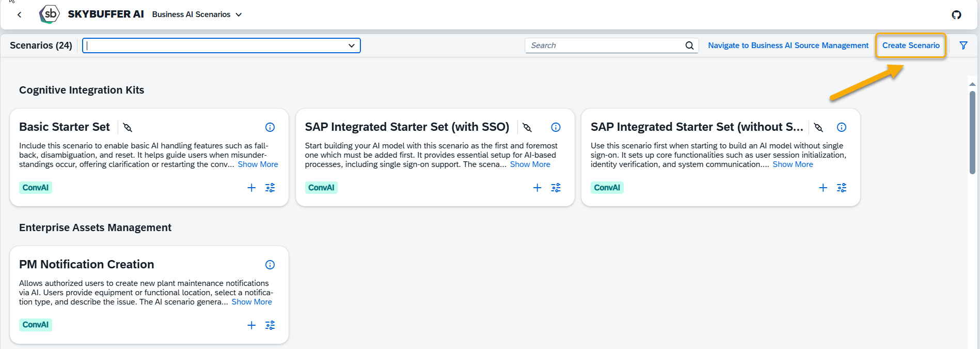This screenshot has height=349, width=980.
Task: Click the SAP Integrated Starter Set (with SSO) title
Action: [x=407, y=127]
